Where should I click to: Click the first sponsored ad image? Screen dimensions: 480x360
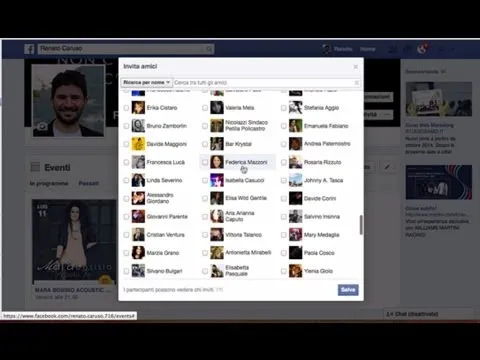(x=439, y=99)
